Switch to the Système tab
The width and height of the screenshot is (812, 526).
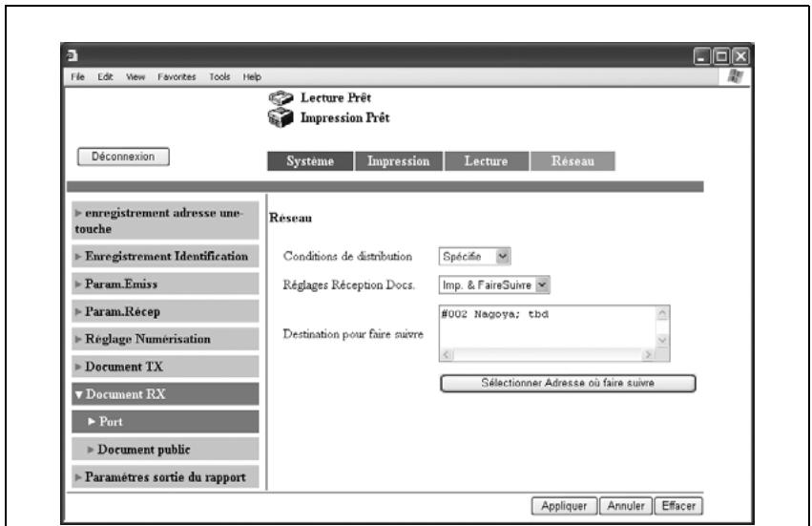[310, 161]
